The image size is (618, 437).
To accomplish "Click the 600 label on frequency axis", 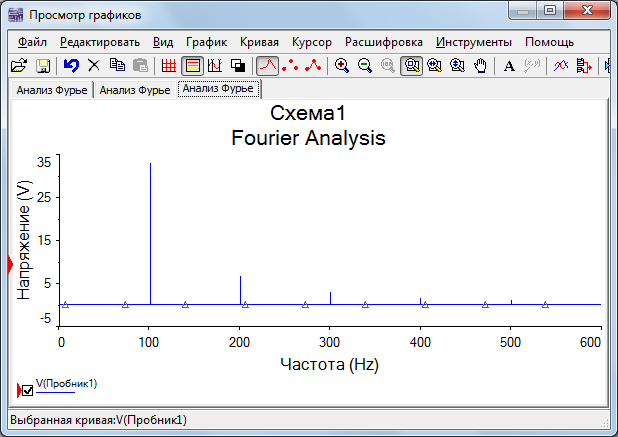I will click(x=590, y=342).
